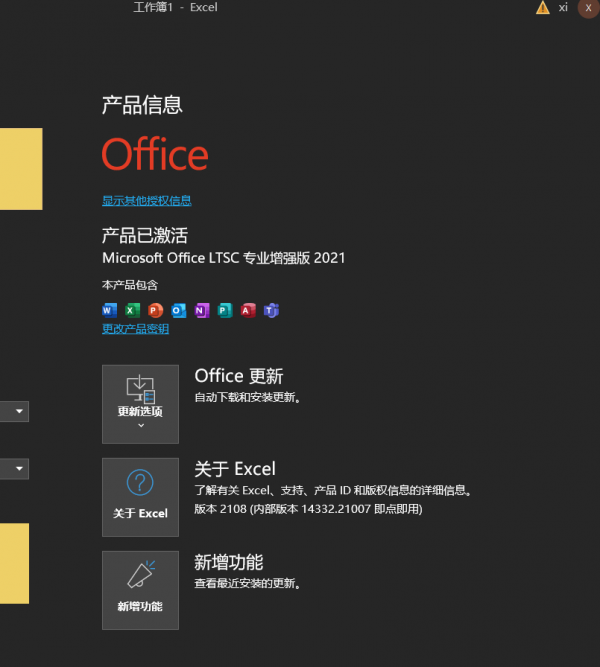Click the 产品信息 heading

tap(142, 105)
